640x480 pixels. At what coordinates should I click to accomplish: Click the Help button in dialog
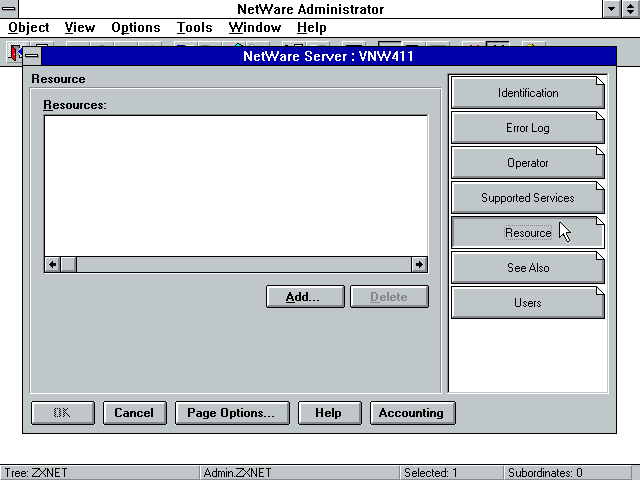[x=329, y=413]
